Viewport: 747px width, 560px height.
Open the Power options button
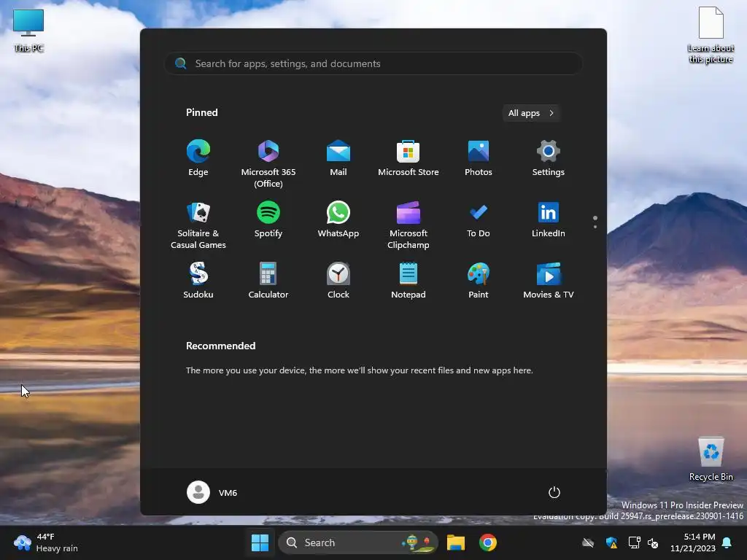tap(554, 492)
